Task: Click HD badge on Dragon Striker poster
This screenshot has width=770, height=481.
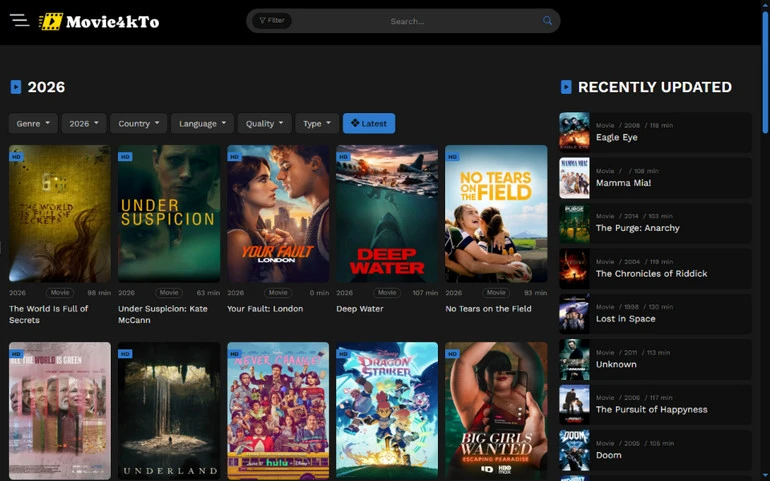Action: point(343,354)
